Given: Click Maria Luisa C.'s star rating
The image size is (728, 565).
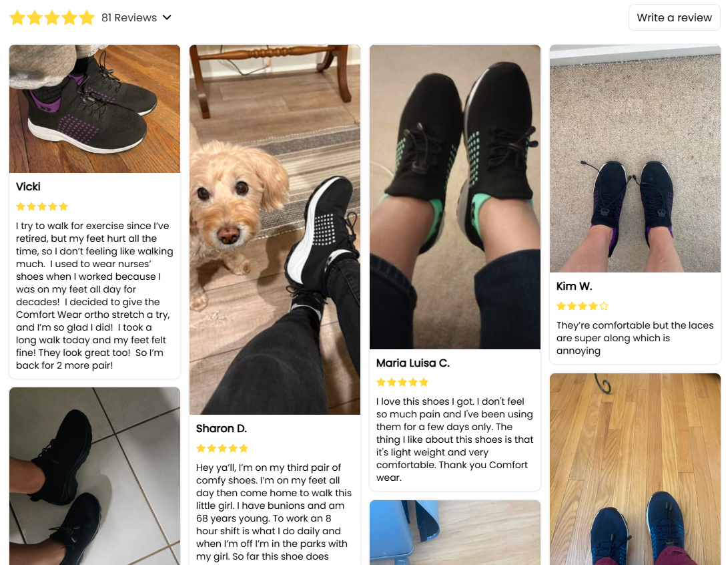Looking at the screenshot, I should click(402, 383).
